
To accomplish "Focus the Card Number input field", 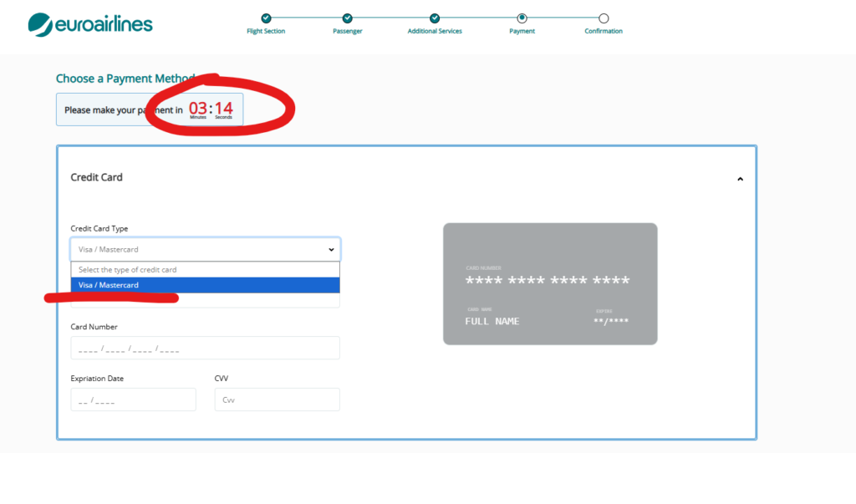I will 205,348.
